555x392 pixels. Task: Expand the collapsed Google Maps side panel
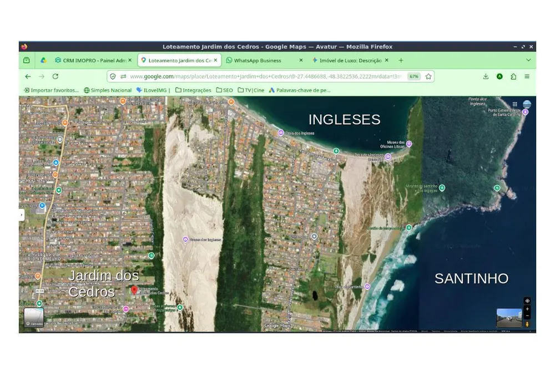(22, 215)
